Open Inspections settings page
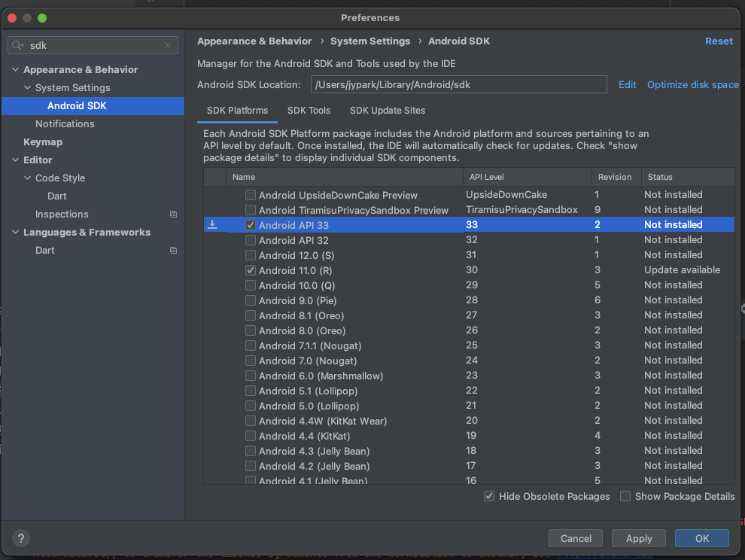The height and width of the screenshot is (560, 745). [62, 215]
